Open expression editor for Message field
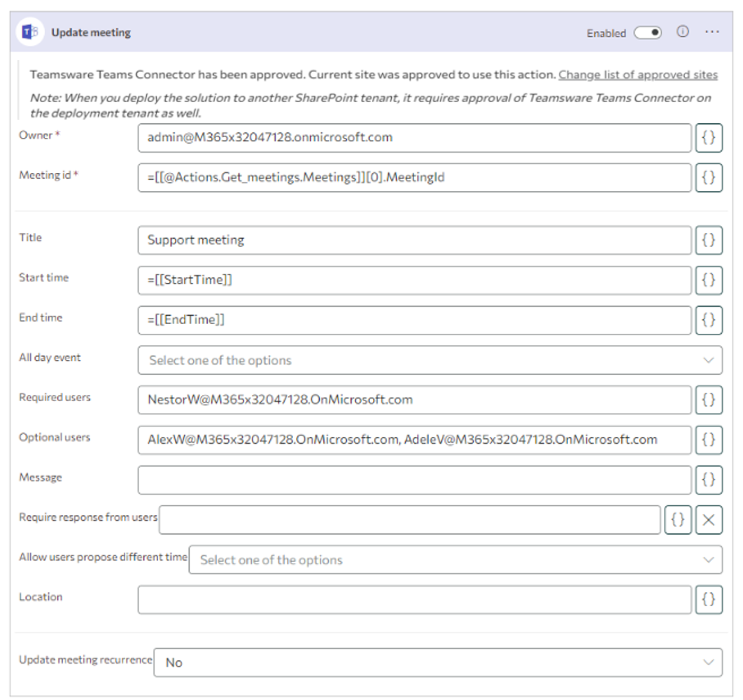This screenshot has height=700, width=743. click(709, 480)
